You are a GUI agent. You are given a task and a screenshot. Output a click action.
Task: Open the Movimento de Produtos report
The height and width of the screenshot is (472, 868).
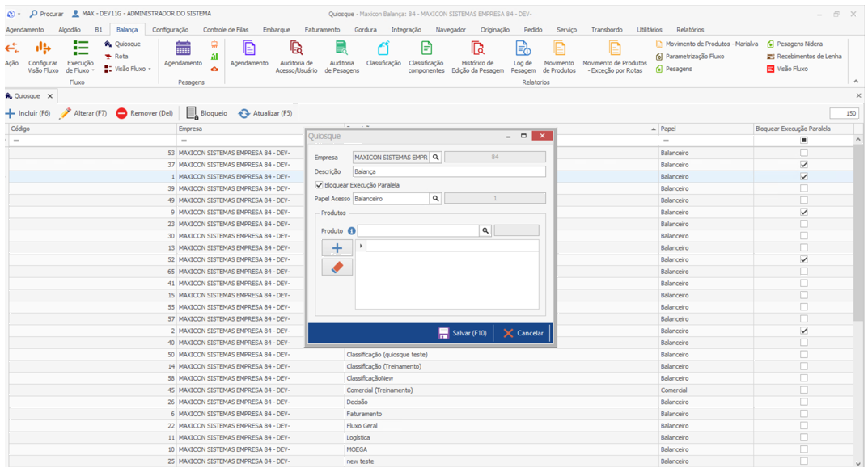pyautogui.click(x=559, y=57)
